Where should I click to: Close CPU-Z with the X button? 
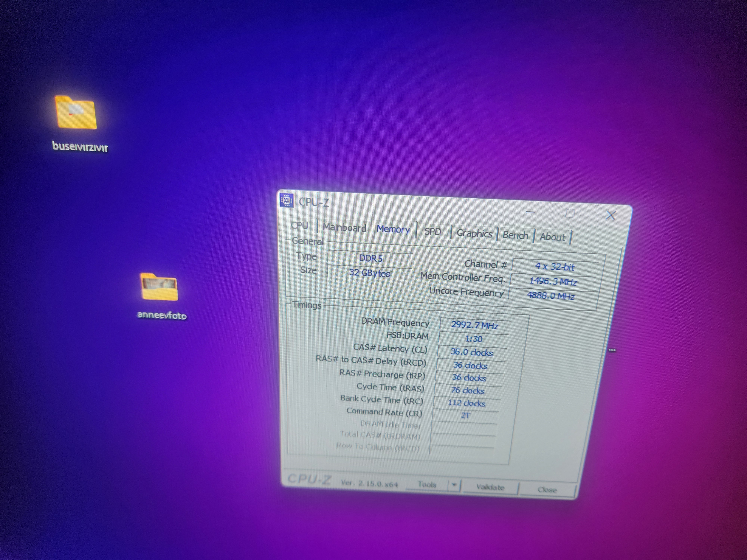(x=611, y=215)
